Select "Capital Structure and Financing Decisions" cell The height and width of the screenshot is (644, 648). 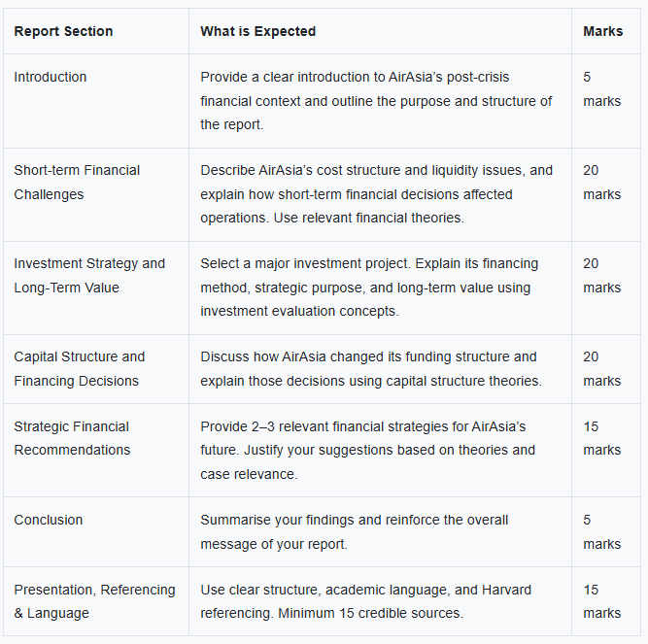pos(79,369)
